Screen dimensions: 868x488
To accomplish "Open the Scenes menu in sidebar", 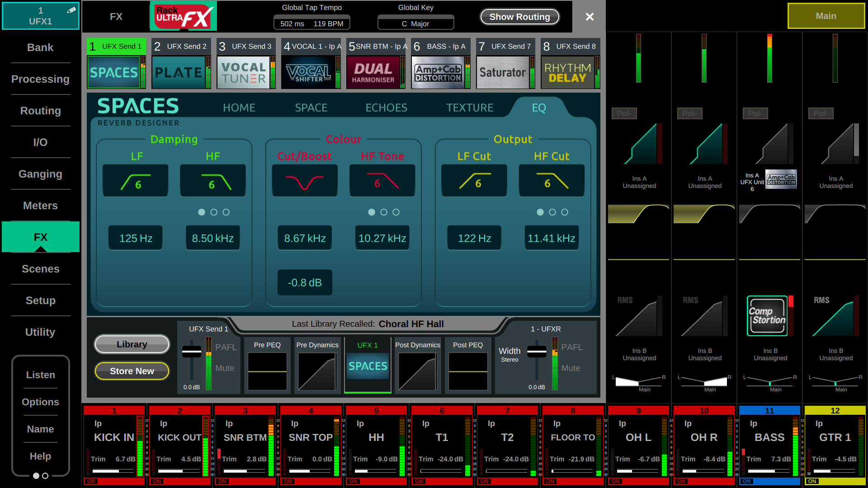I will click(x=41, y=269).
